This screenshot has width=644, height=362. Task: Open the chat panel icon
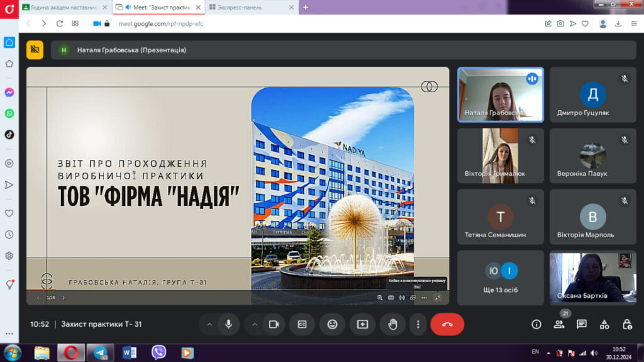pos(582,324)
